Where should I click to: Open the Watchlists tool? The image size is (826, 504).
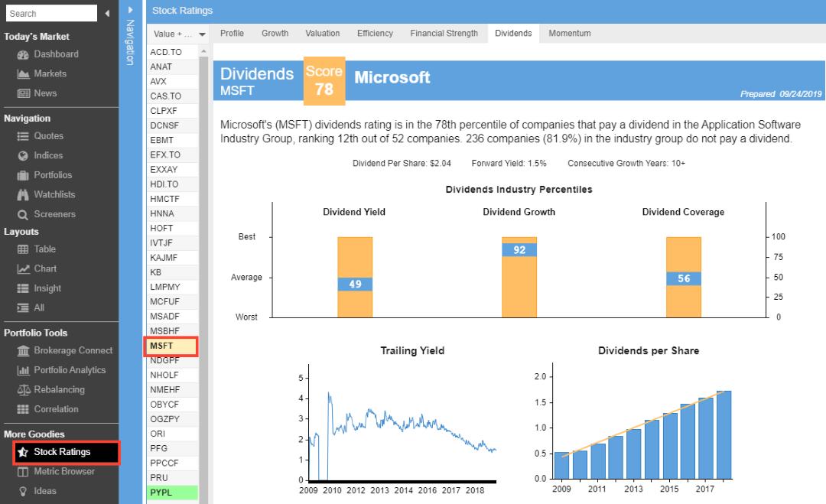(x=57, y=194)
